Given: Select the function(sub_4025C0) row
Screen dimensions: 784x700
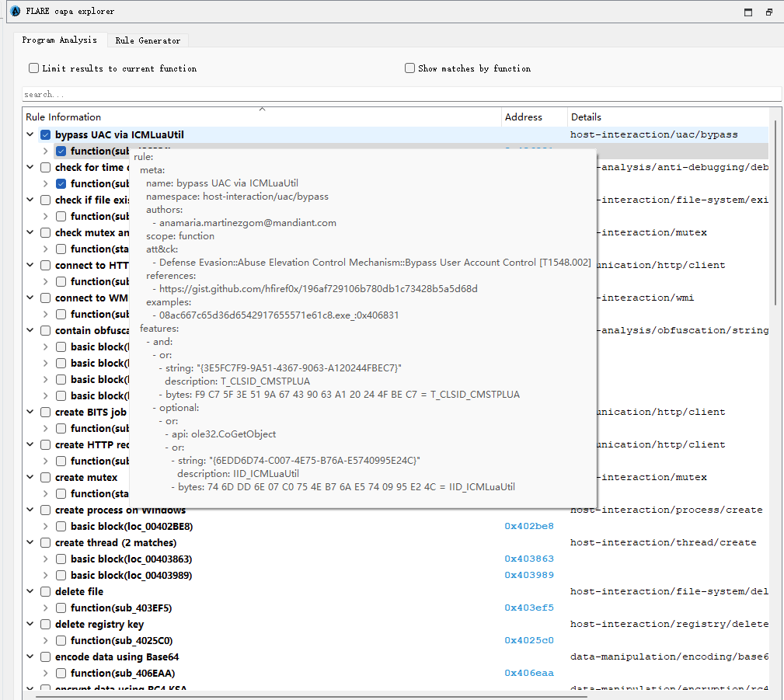Looking at the screenshot, I should click(121, 640).
